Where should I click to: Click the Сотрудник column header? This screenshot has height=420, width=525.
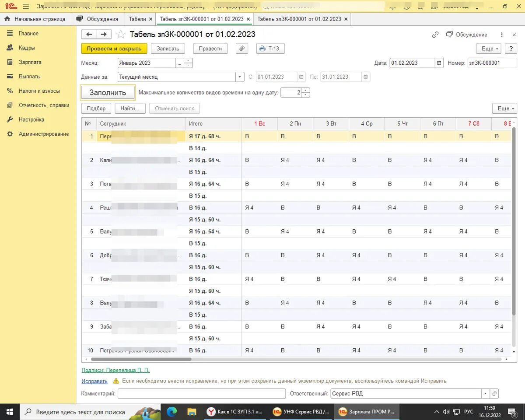141,124
